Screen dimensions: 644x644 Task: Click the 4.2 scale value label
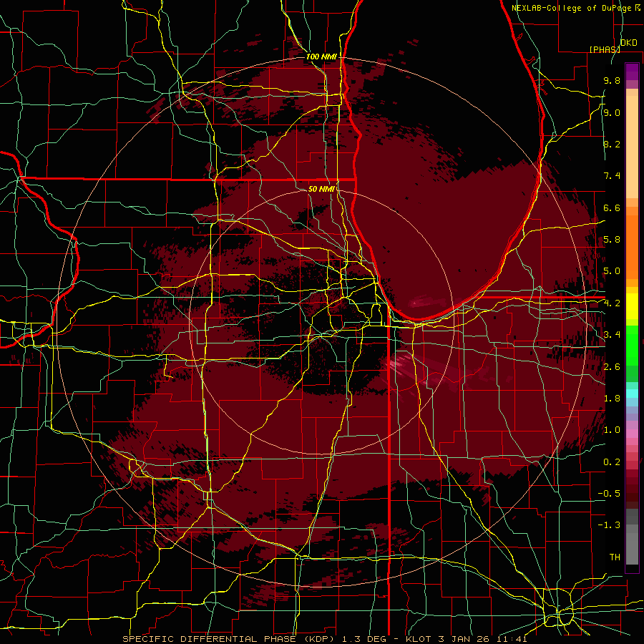[612, 303]
